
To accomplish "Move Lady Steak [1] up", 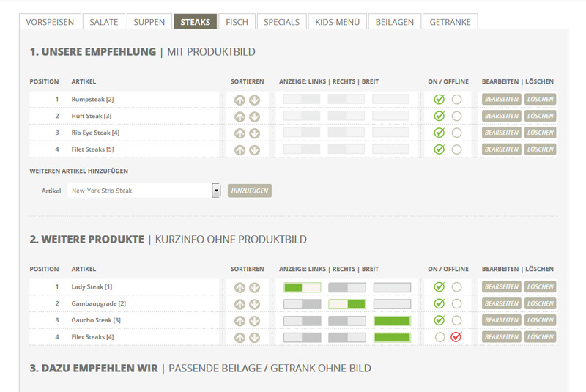I will [240, 287].
